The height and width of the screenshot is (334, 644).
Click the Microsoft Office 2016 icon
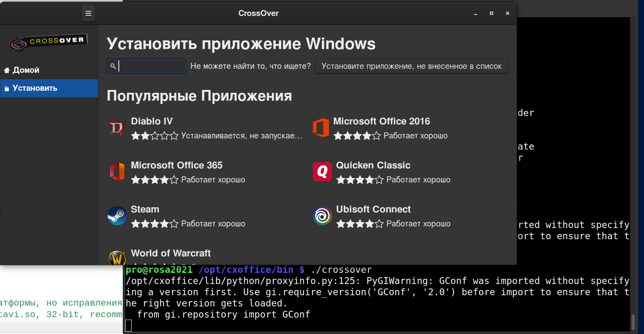[321, 128]
